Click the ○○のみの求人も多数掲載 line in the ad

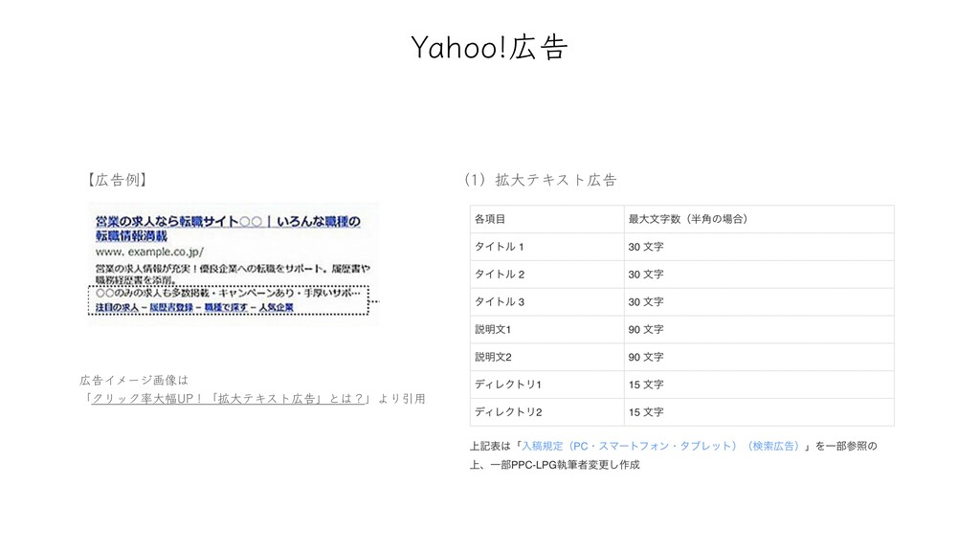click(228, 293)
